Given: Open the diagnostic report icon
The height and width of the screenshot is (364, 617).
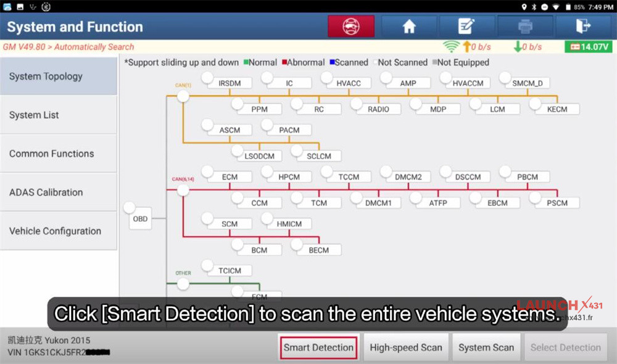Looking at the screenshot, I should 466,26.
